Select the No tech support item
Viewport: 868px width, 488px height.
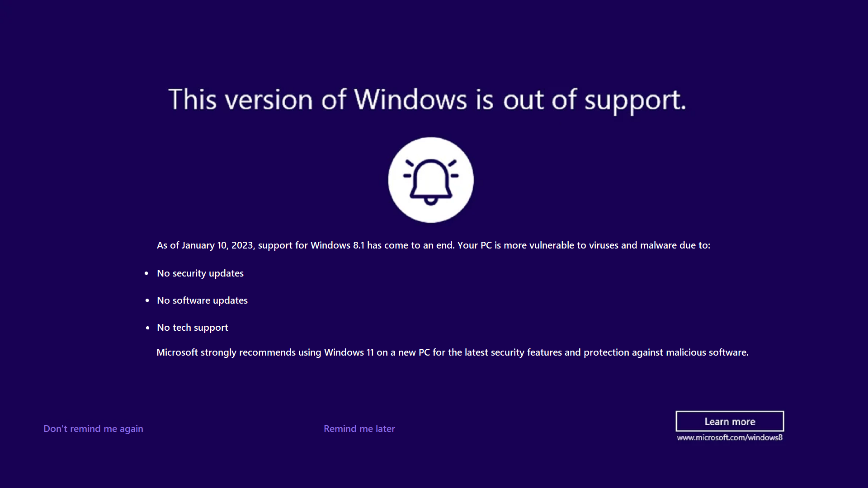point(193,328)
